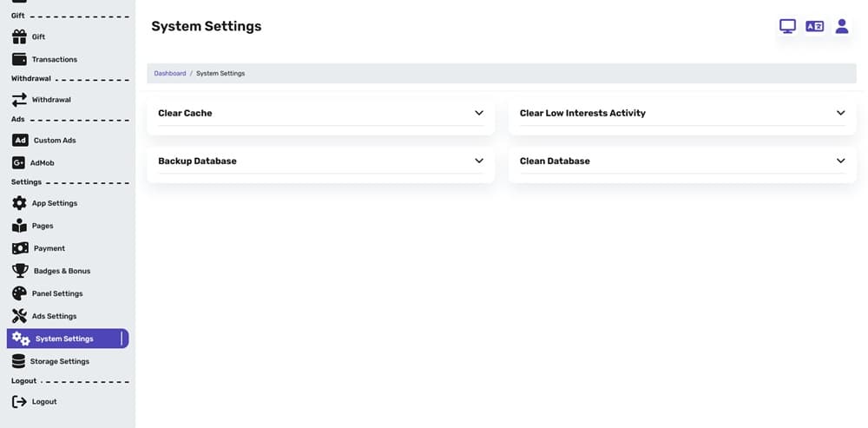The width and height of the screenshot is (868, 428).
Task: Click the monitor display icon in header
Action: coord(787,26)
